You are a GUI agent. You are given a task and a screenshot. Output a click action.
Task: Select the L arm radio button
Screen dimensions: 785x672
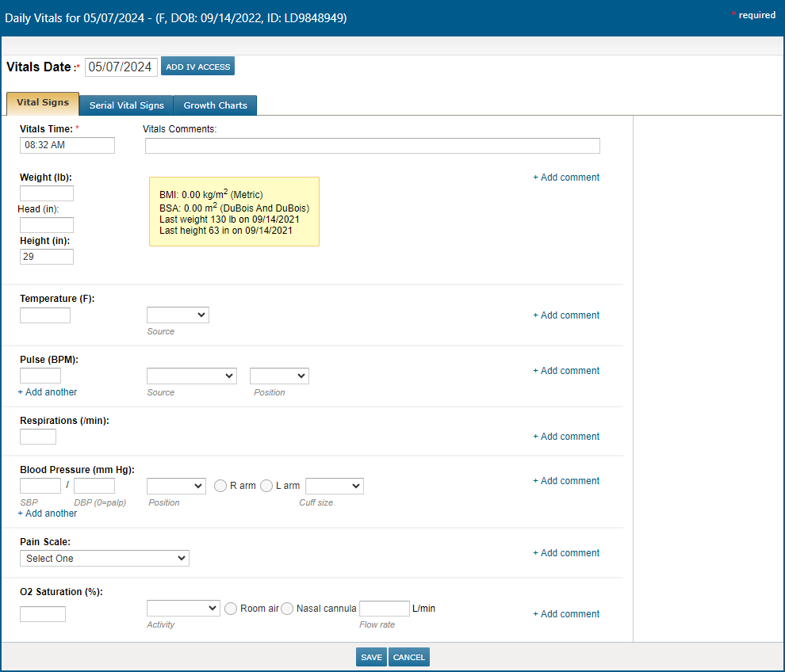coord(266,486)
